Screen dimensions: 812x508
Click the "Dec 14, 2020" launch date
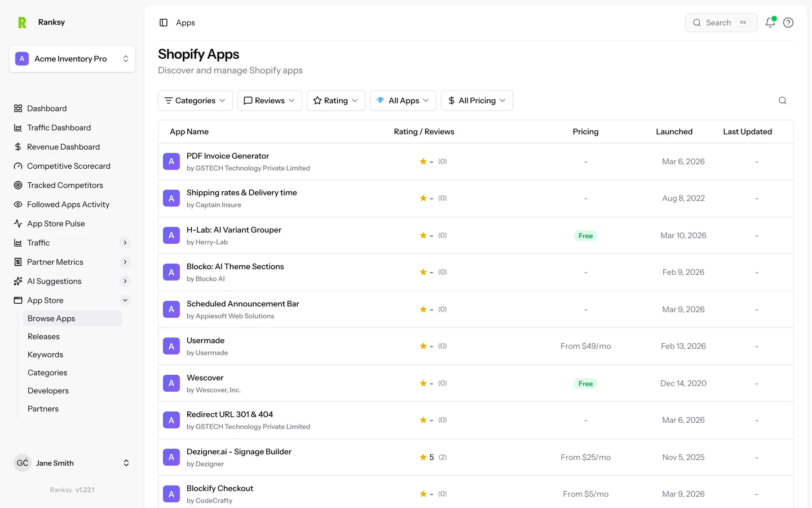683,383
